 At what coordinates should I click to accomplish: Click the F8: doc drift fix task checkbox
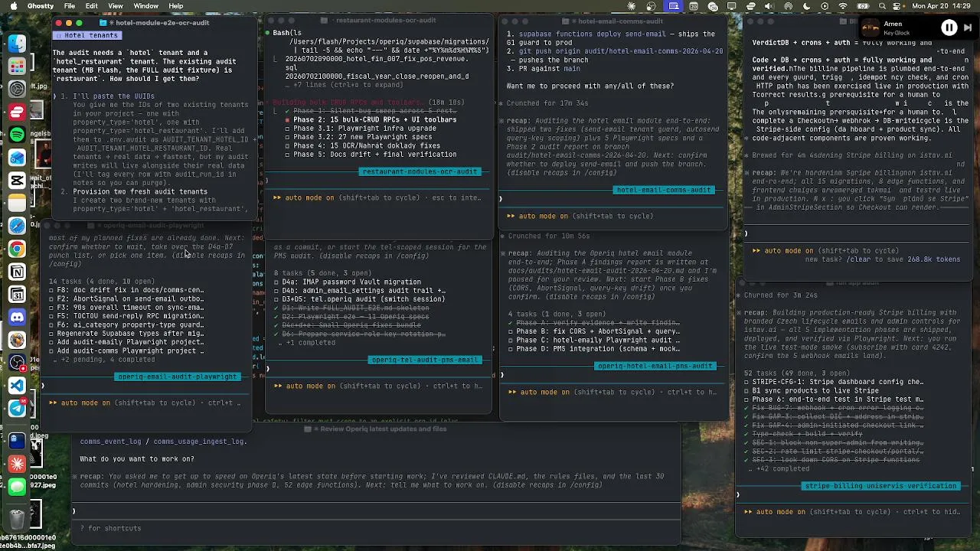click(52, 291)
